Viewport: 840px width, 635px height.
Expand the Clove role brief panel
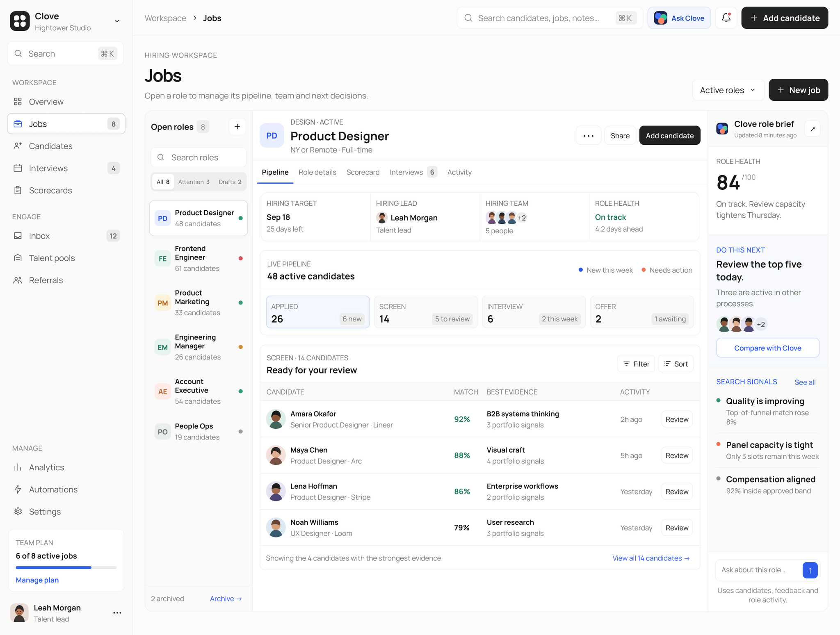813,129
